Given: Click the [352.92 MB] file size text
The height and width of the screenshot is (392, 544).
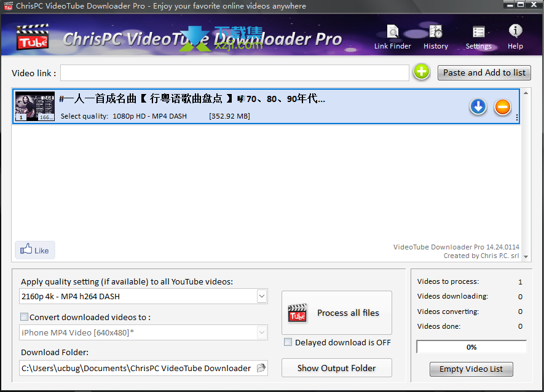Looking at the screenshot, I should click(229, 116).
